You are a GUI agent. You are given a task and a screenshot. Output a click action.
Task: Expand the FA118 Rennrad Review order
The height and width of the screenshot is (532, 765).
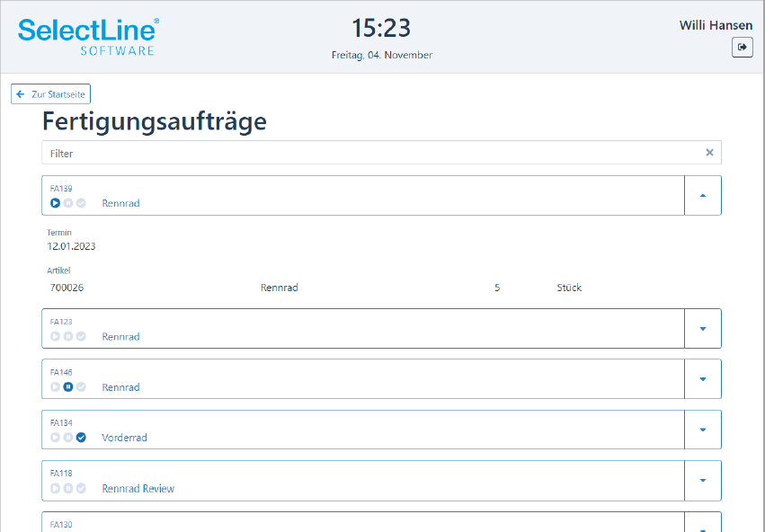click(x=703, y=480)
